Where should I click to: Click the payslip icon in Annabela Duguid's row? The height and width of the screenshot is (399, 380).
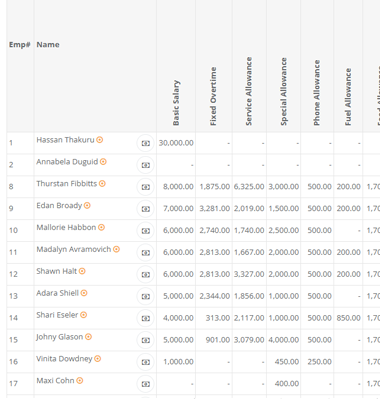tap(146, 165)
